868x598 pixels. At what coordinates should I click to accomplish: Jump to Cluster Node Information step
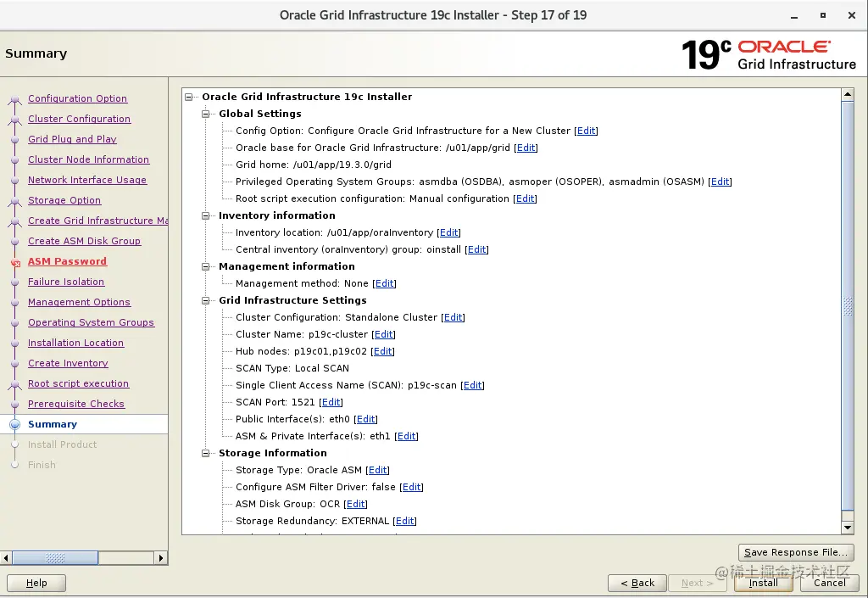click(88, 160)
